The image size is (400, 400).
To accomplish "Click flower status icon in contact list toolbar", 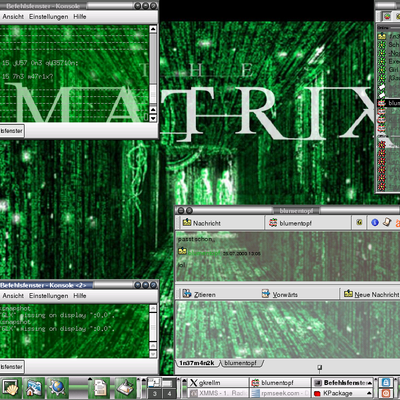I will [386, 16].
